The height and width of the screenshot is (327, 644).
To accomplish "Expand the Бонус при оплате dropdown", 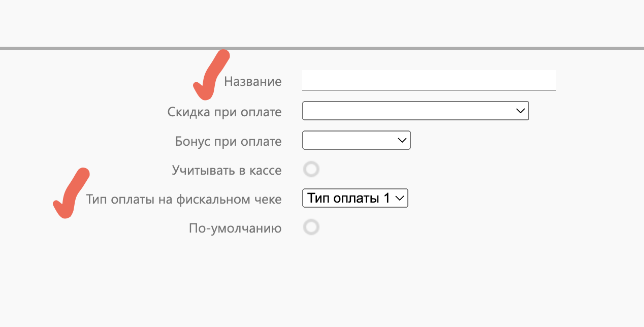I will 356,140.
